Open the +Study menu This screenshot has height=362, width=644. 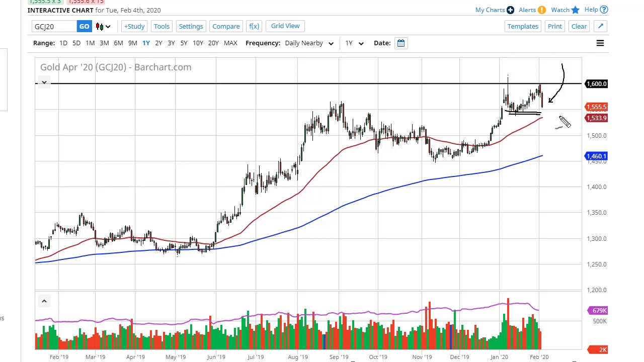point(134,26)
